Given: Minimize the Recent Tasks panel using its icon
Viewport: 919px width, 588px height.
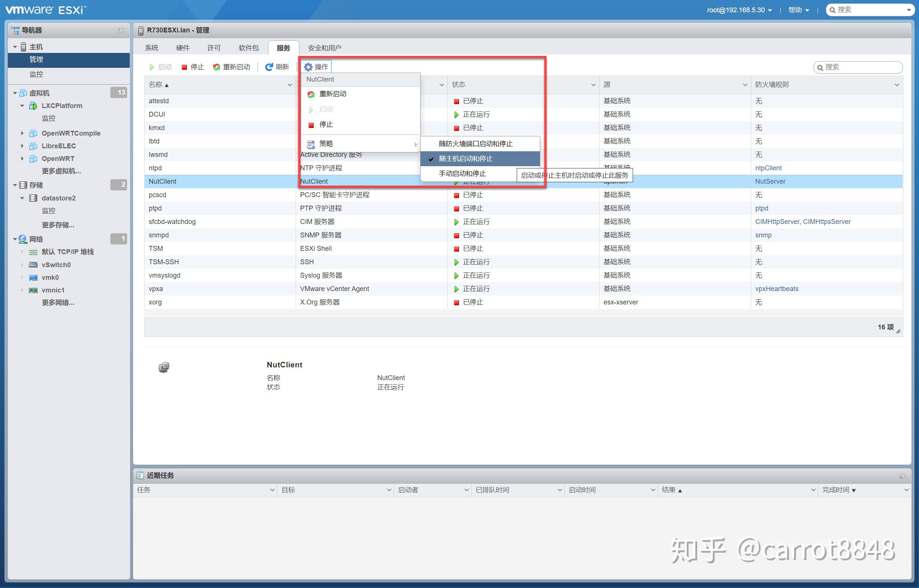Looking at the screenshot, I should click(902, 476).
